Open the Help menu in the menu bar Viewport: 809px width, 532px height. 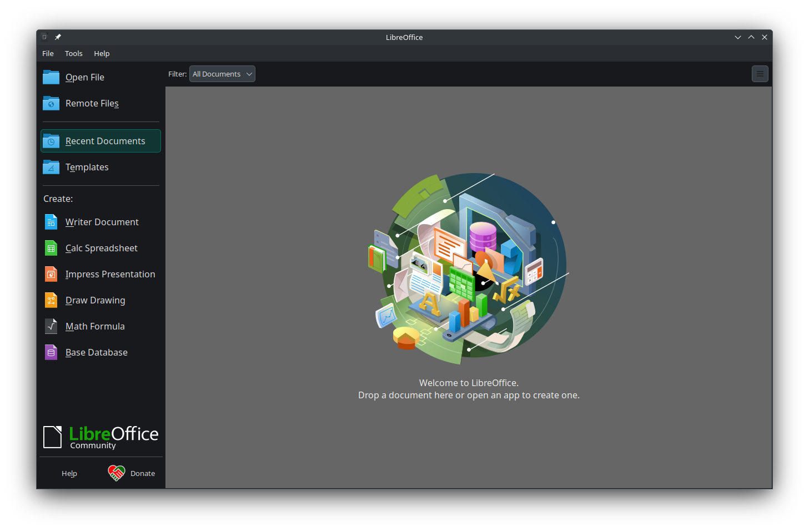[102, 53]
